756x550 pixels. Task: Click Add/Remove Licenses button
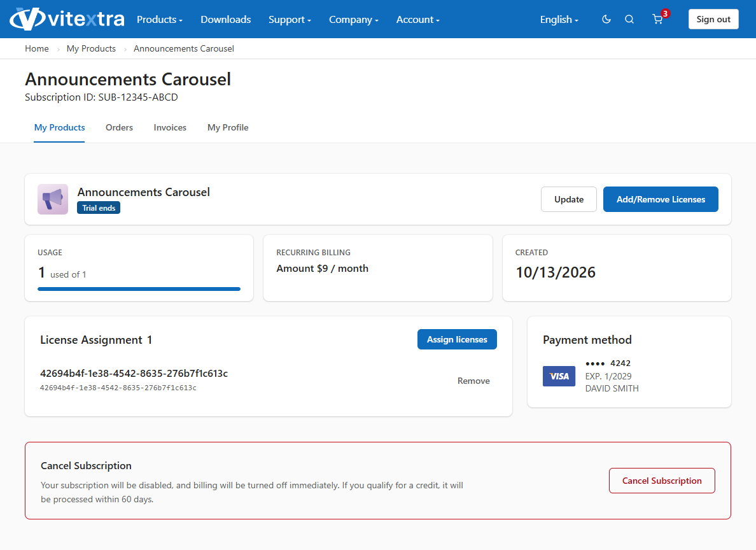pyautogui.click(x=661, y=199)
